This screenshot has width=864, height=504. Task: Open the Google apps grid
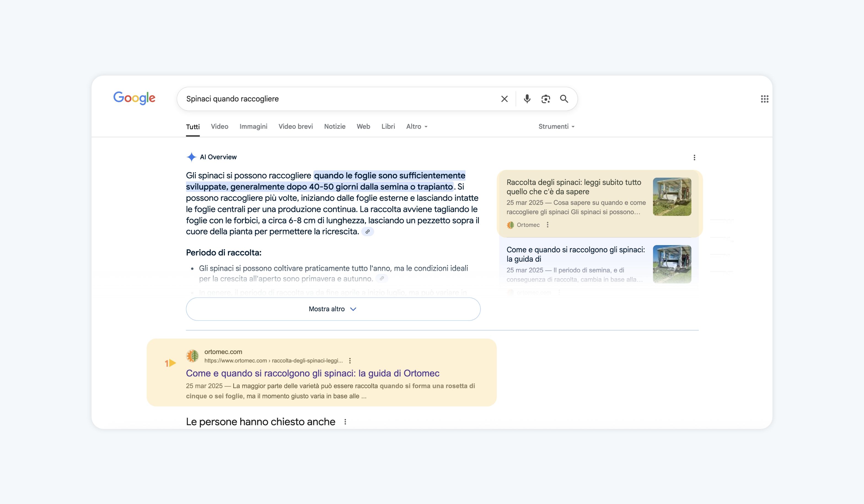click(x=764, y=99)
